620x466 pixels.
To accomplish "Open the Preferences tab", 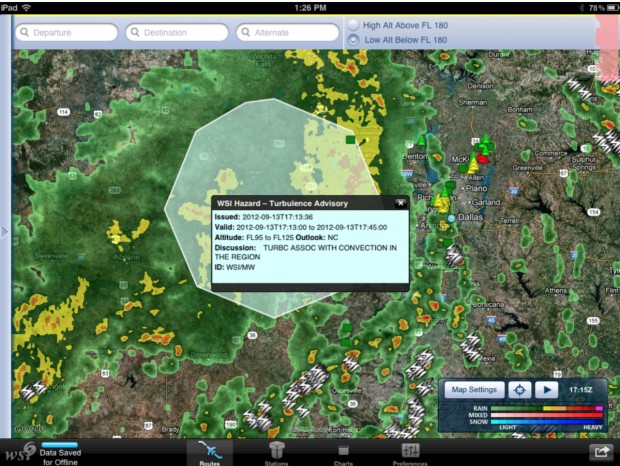I will [410, 453].
